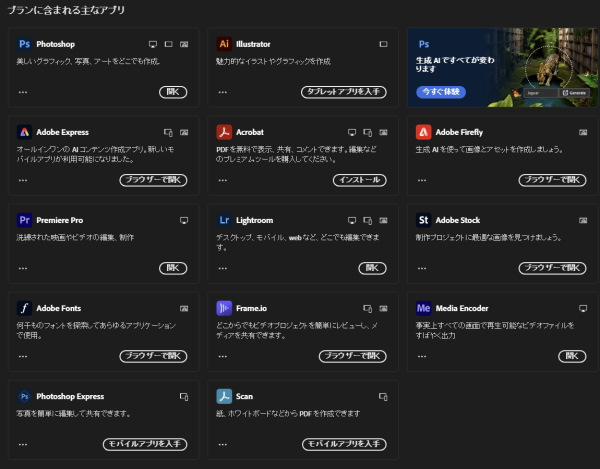Open Adobe Express more options menu
The width and height of the screenshot is (600, 469).
tap(23, 180)
